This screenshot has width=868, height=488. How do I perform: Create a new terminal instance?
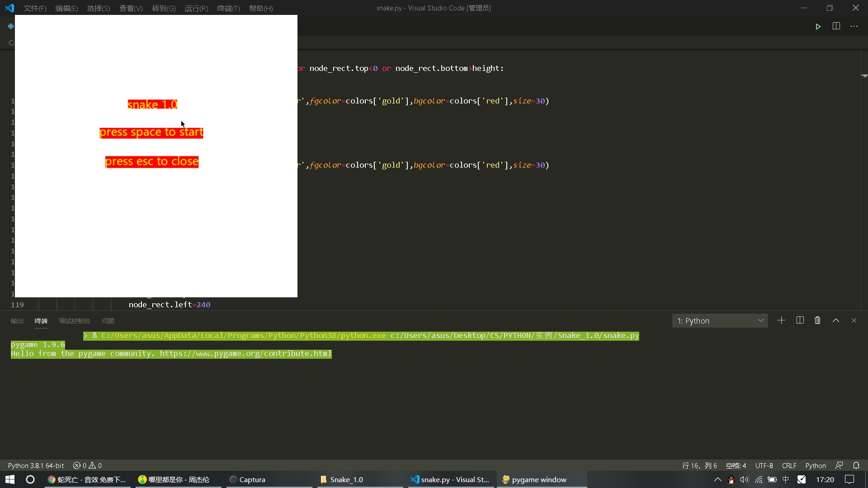(781, 320)
